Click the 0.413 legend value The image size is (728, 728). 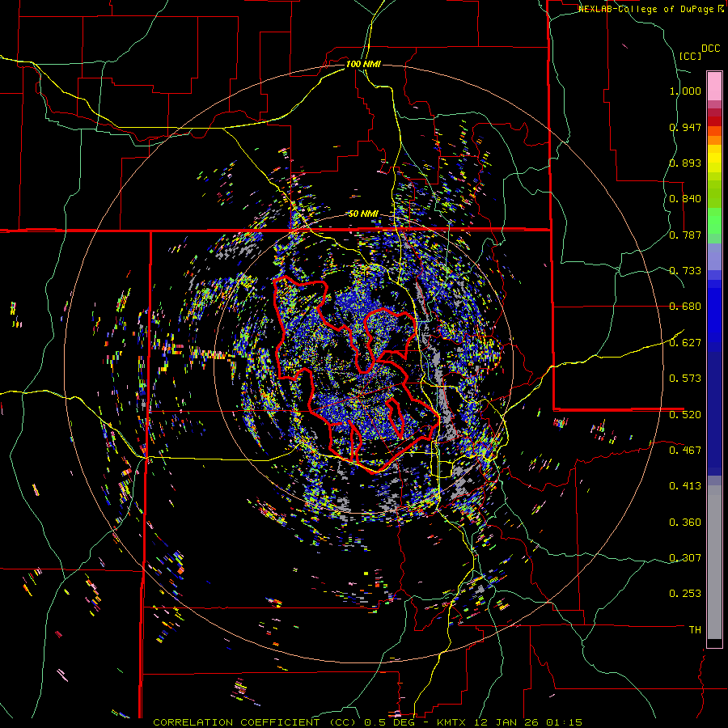685,486
